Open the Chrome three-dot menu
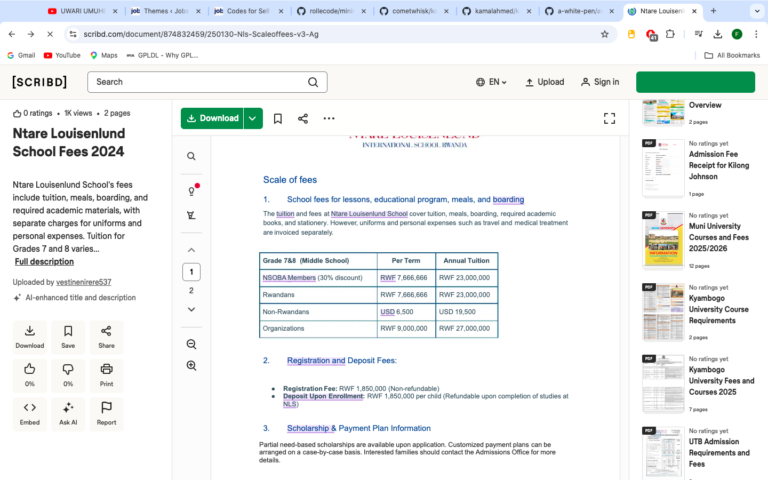This screenshot has height=480, width=768. (x=756, y=34)
